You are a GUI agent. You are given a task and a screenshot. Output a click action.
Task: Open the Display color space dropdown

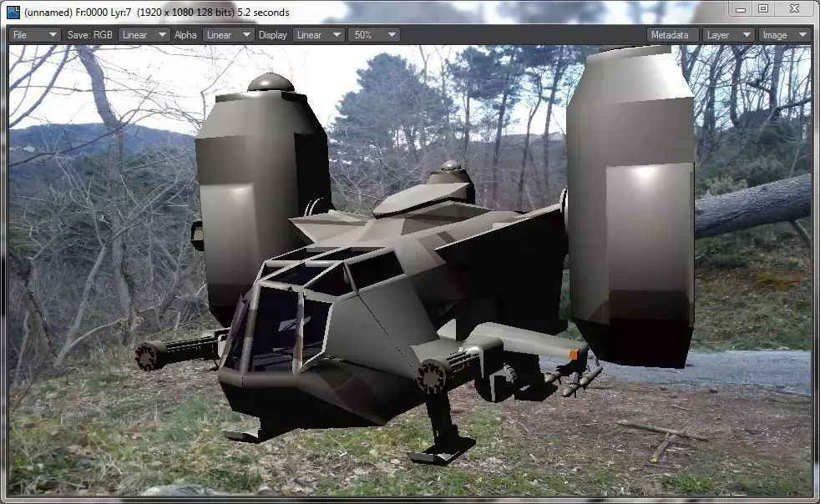(x=318, y=35)
